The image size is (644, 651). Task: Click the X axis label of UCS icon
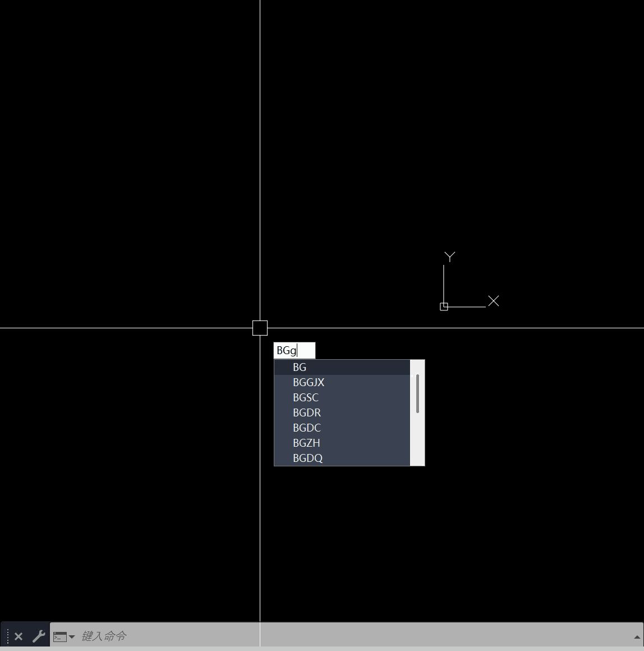tap(494, 301)
